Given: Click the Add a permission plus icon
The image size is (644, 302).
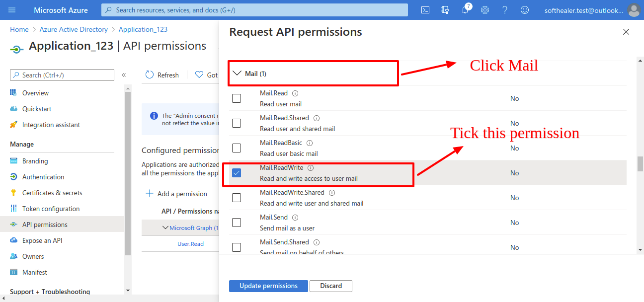Looking at the screenshot, I should (x=150, y=194).
